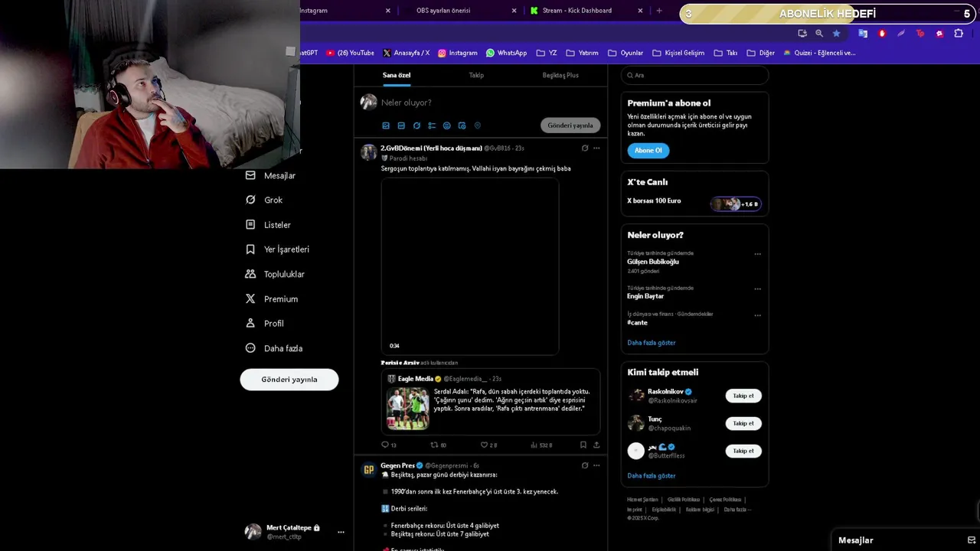Open more options on 2.GvBDönemi post
Screen dimensions: 980x551
pyautogui.click(x=596, y=148)
